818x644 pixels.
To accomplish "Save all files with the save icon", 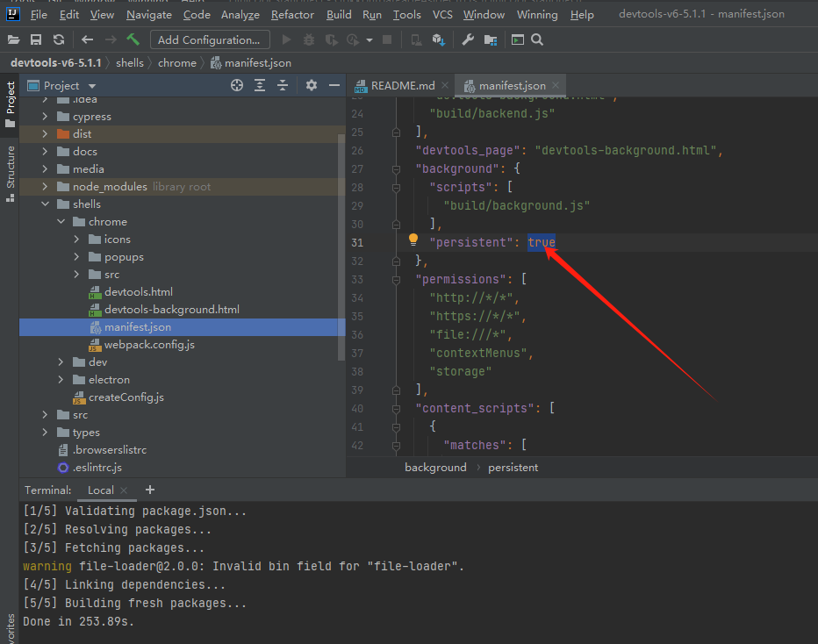I will tap(35, 39).
